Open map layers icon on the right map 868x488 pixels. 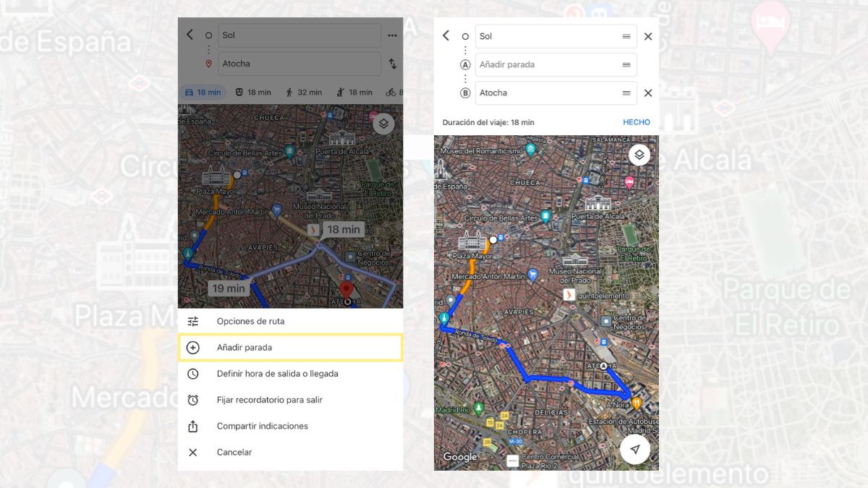(x=639, y=155)
